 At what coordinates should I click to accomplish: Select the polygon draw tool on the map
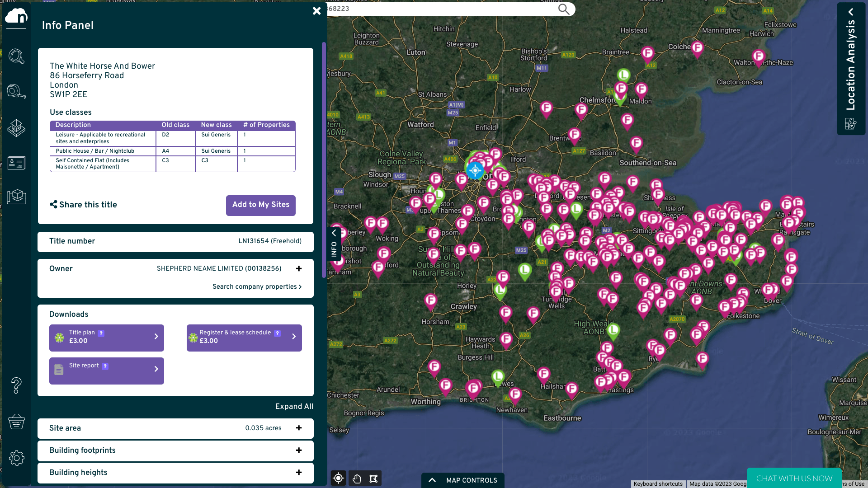click(x=374, y=478)
